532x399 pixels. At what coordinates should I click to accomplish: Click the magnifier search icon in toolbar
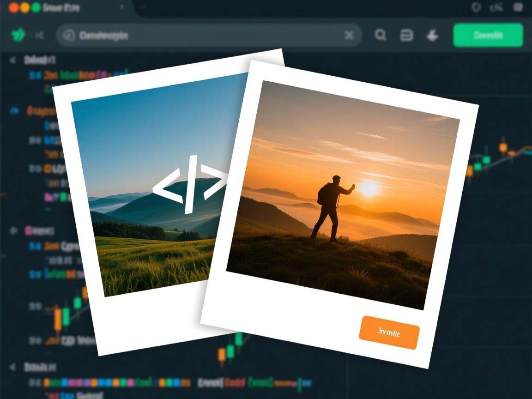(381, 35)
